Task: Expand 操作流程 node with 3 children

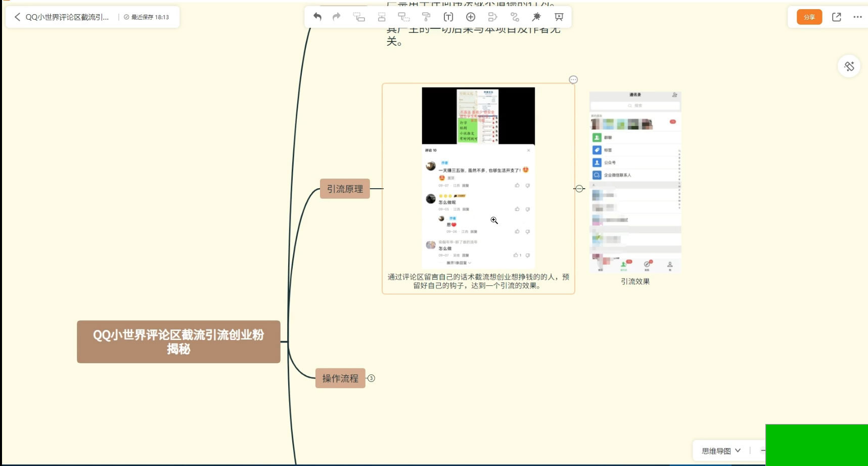Action: [371, 378]
